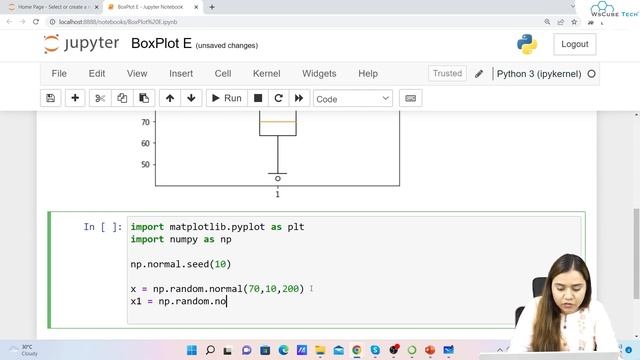Viewport: 640px width, 360px height.
Task: Open Windows taskbar search
Action: [x=210, y=350]
